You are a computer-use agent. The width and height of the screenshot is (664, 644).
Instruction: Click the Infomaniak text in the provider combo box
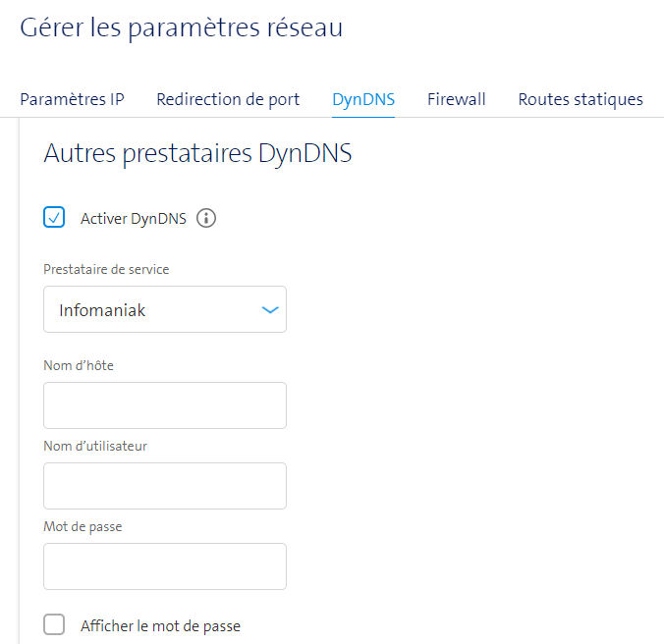102,310
